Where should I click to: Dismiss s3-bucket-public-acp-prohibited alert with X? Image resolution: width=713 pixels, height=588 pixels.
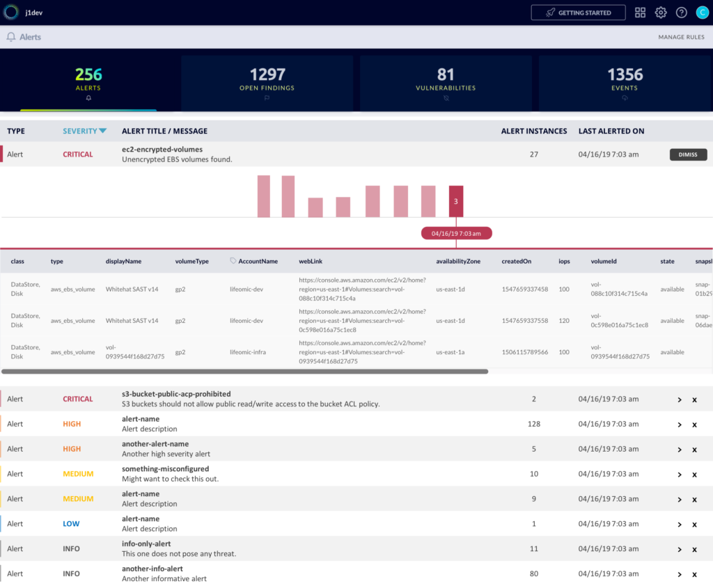694,399
